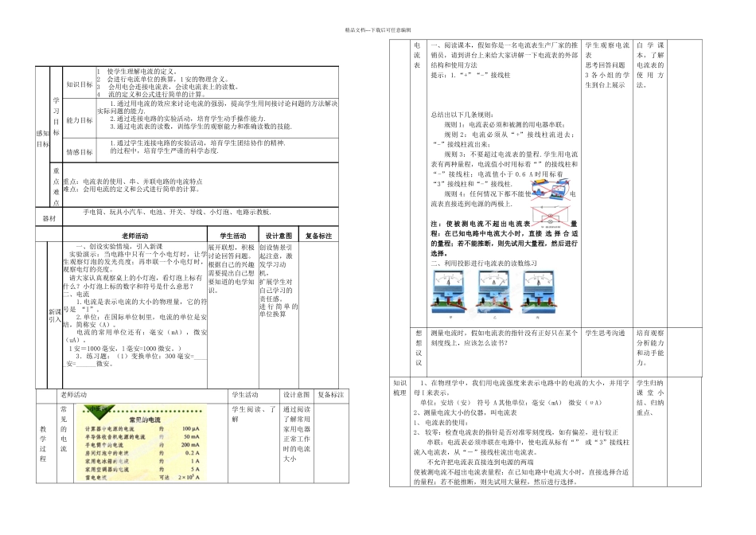756x535 pixels.
Task: Click the question 测量电流时，假如电流表的指针没有正好
Action: tap(504, 338)
